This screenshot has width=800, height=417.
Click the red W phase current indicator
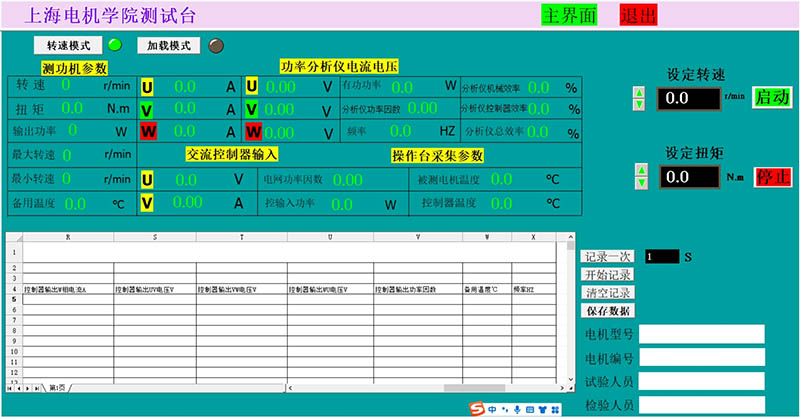point(148,131)
